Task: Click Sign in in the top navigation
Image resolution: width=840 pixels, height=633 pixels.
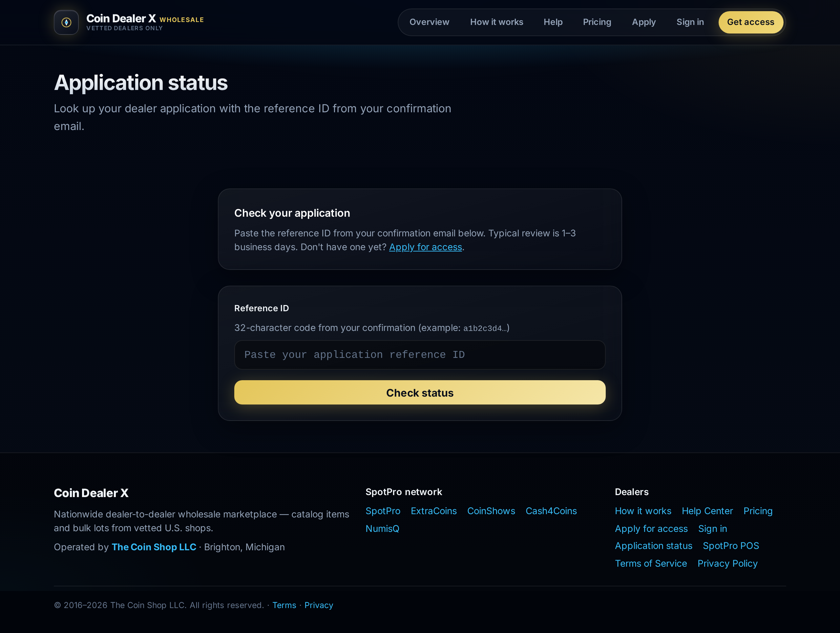Action: tap(690, 22)
